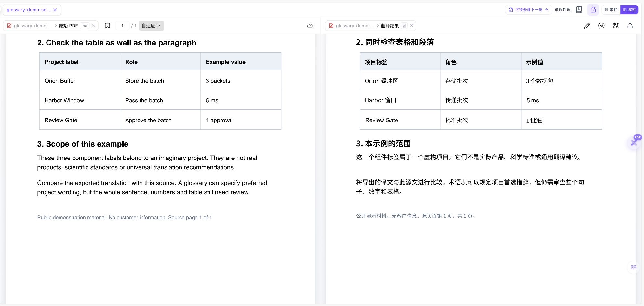This screenshot has height=306, width=644.
Task: Click the heading '3. Scope of this example'
Action: point(83,144)
